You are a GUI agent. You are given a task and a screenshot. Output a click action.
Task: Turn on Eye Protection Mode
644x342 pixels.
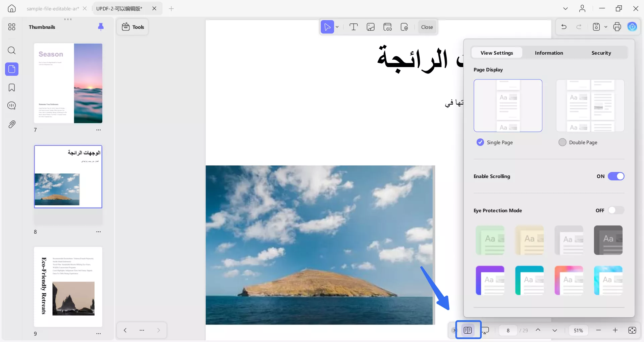(x=616, y=211)
